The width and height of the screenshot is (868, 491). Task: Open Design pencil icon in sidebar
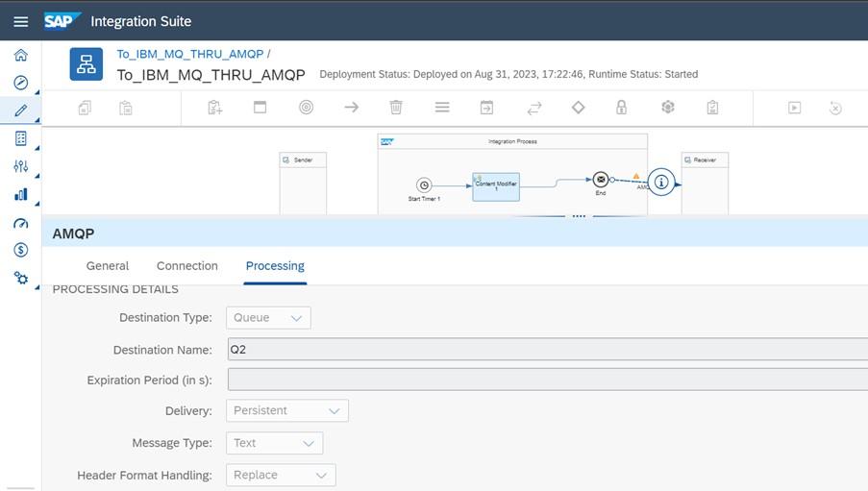point(20,110)
